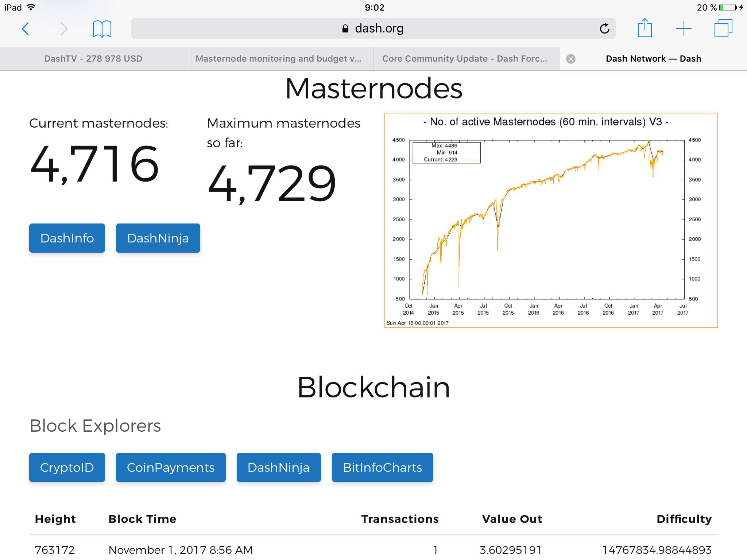Viewport: 747px width, 560px height.
Task: Tap block height 763172
Action: (x=55, y=550)
